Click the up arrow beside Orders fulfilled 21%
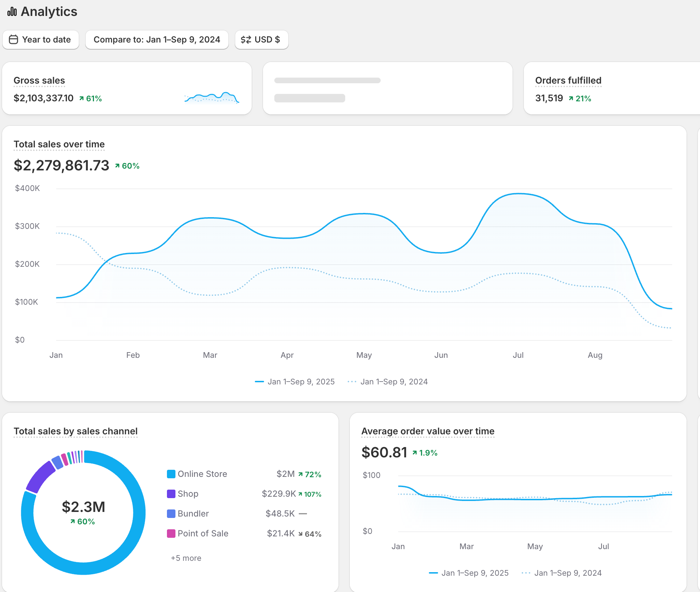 coord(571,98)
